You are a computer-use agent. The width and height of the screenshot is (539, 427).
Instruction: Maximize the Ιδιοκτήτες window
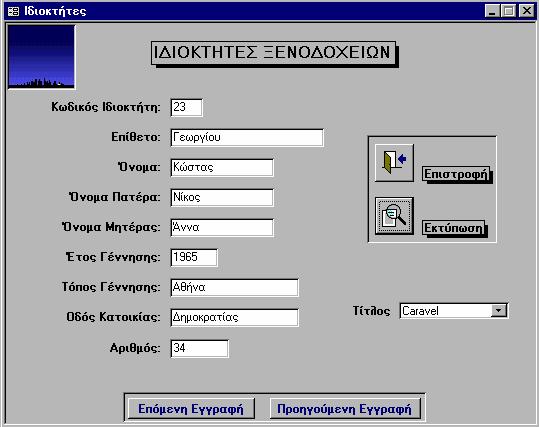pyautogui.click(x=509, y=11)
